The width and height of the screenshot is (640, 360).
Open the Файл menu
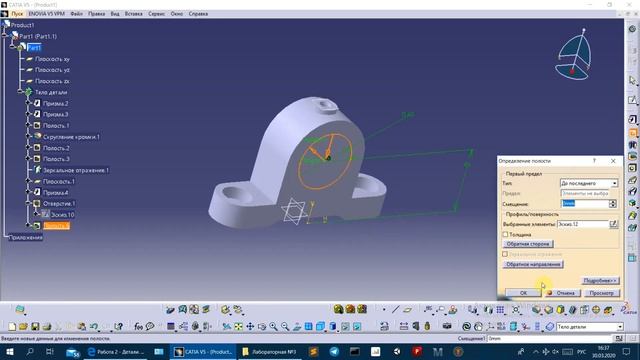click(x=76, y=13)
